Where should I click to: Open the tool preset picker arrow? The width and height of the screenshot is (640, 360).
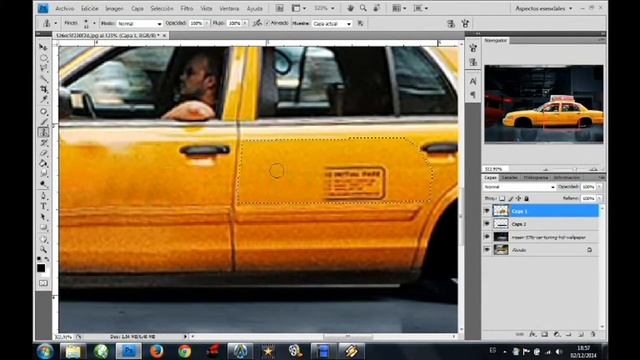pyautogui.click(x=56, y=23)
